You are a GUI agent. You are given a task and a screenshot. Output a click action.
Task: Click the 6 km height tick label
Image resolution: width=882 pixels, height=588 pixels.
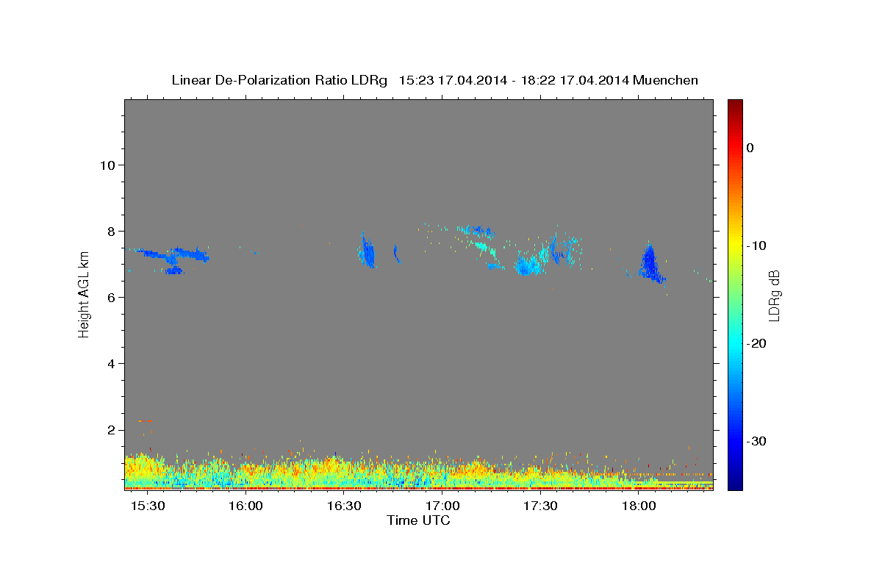tap(112, 297)
